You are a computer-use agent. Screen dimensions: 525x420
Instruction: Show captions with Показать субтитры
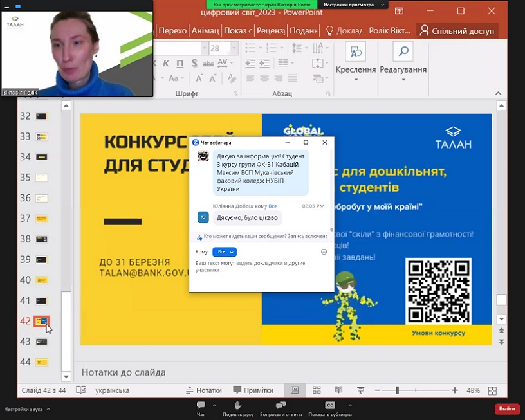click(330, 408)
